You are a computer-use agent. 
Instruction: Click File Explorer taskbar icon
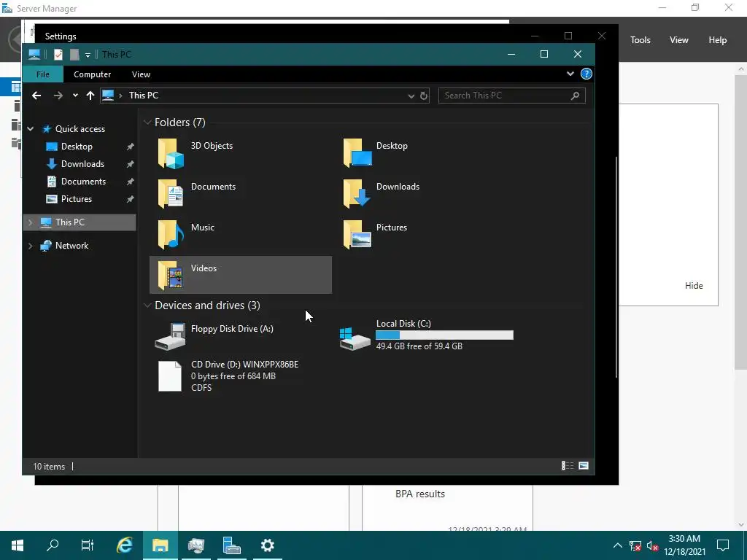tap(160, 545)
